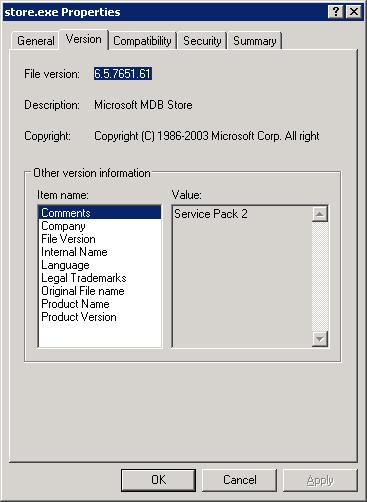Open the Security tab
The height and width of the screenshot is (502, 367).
click(x=202, y=41)
